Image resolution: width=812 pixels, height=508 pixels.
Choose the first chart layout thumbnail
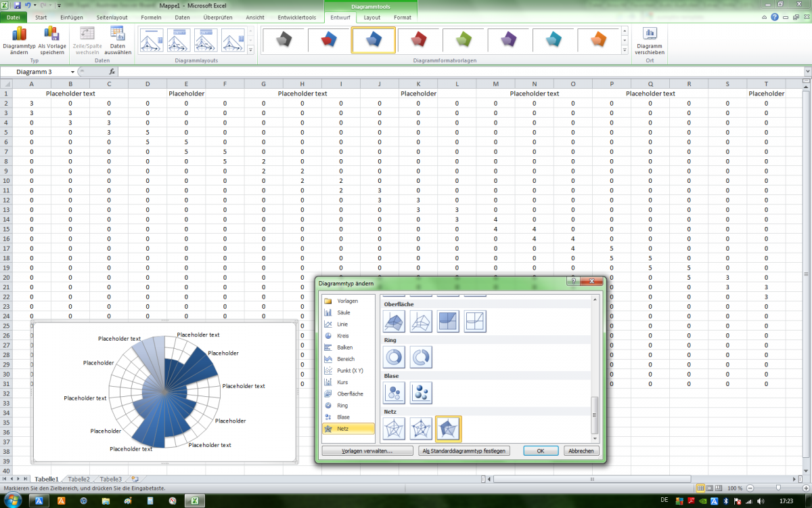click(152, 41)
